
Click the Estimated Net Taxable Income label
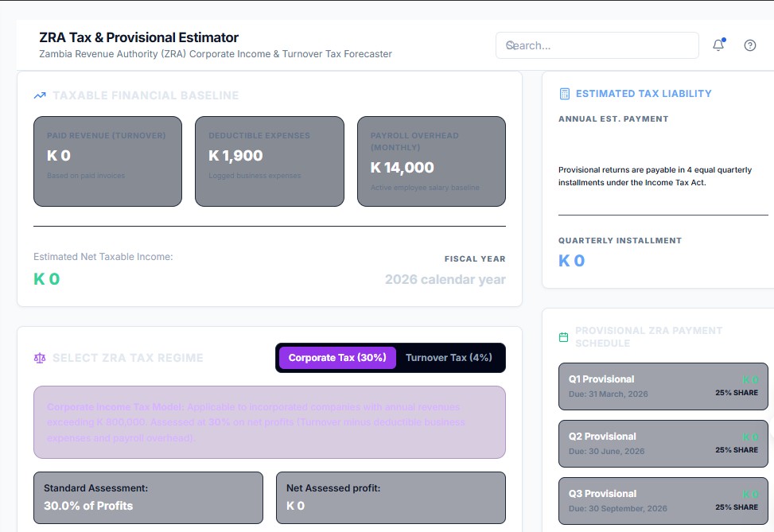103,257
